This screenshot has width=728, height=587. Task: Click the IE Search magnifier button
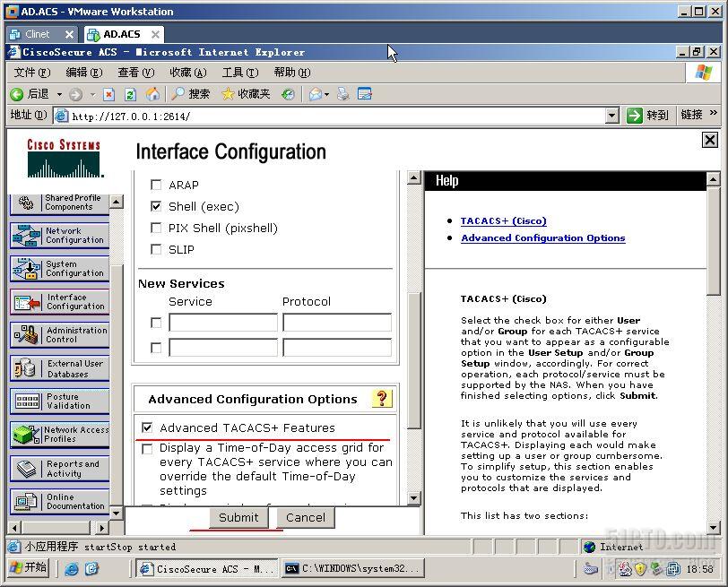point(190,94)
